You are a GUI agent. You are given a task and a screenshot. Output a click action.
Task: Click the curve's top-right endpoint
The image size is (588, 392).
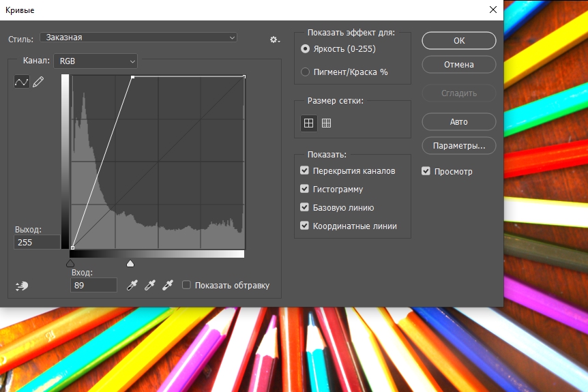(244, 76)
